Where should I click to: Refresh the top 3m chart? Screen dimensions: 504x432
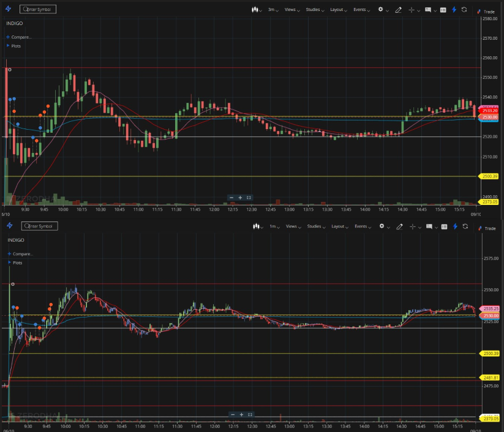pos(464,10)
